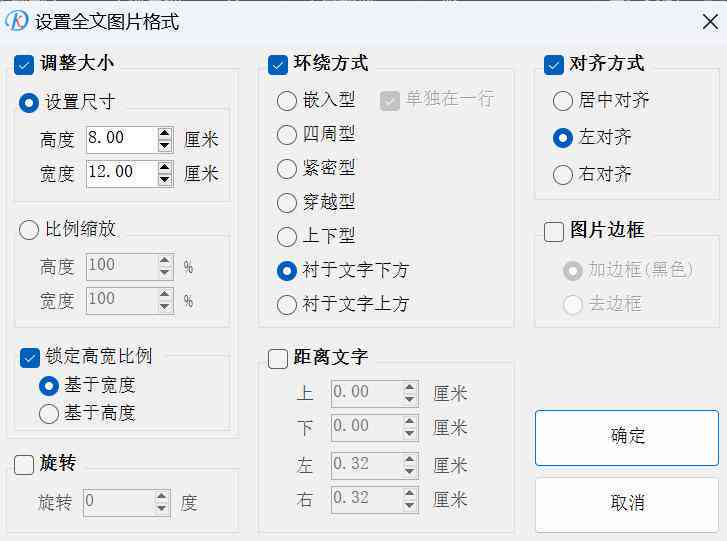Toggle the 对齐方式 checkbox

[554, 64]
